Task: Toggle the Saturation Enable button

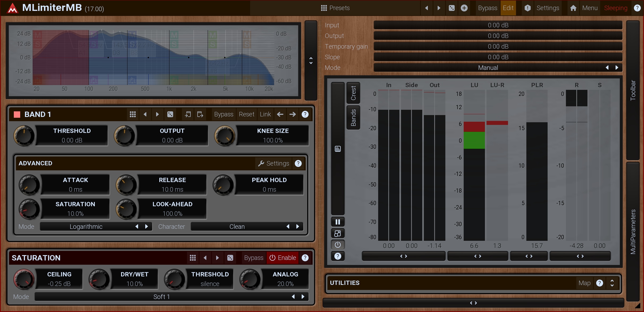Action: coord(283,258)
